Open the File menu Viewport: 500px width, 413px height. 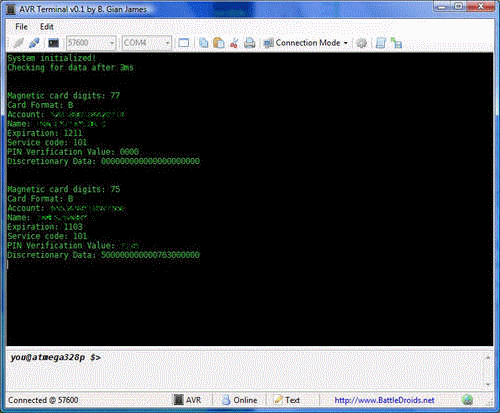(21, 27)
